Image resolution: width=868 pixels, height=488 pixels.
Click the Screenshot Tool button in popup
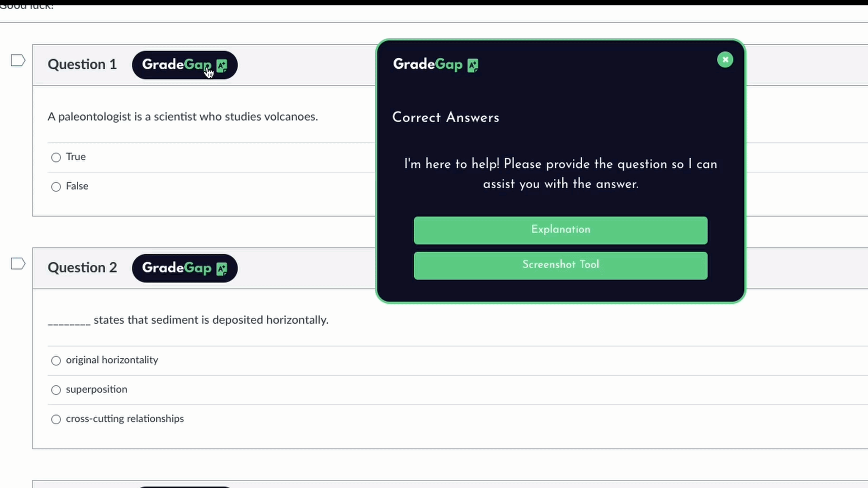coord(561,264)
